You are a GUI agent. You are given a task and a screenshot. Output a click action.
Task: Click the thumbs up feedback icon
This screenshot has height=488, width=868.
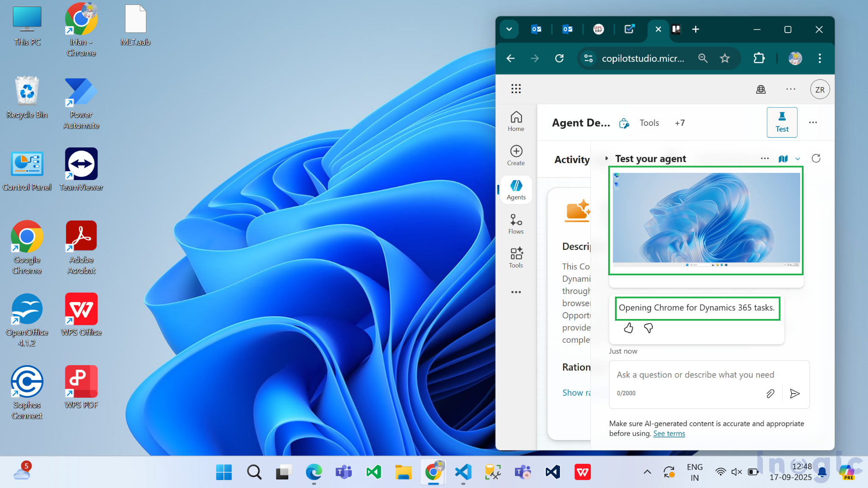coord(629,328)
